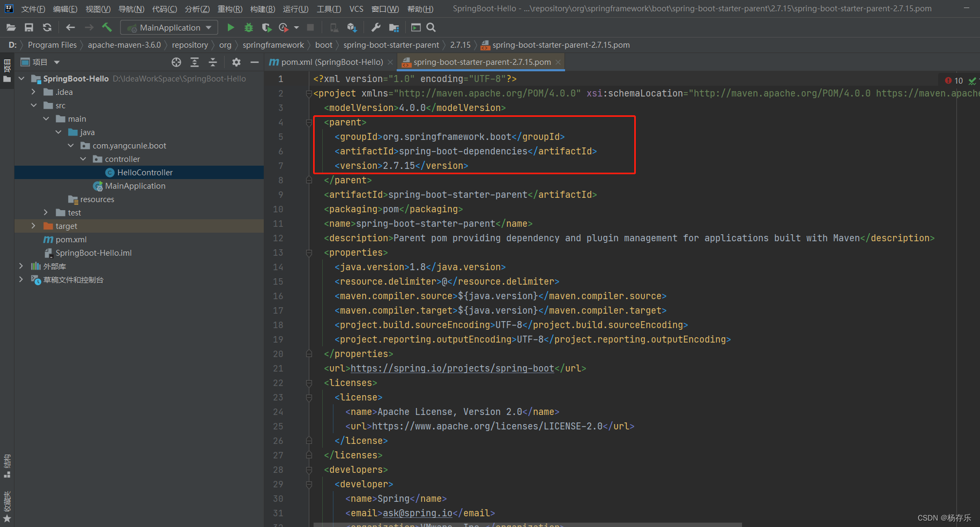Click Program Files breadcrumb
Image resolution: width=980 pixels, height=527 pixels.
pos(52,45)
